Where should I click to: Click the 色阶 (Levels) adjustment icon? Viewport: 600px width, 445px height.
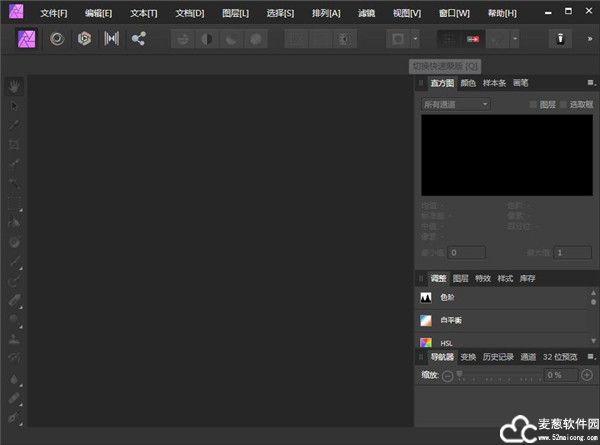click(x=426, y=297)
